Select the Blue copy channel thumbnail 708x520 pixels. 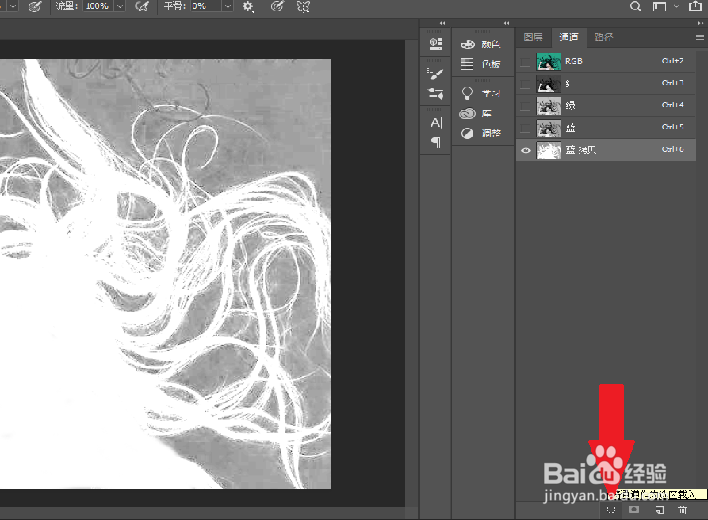click(x=549, y=150)
